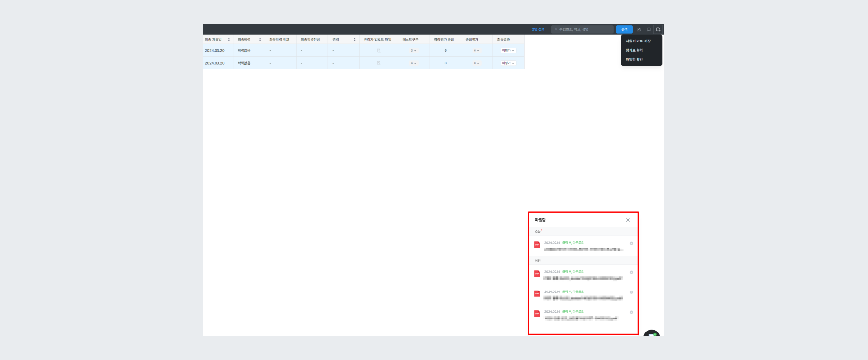Open 파일함 확인 from the menu
Viewport: 868px width, 360px height.
634,60
